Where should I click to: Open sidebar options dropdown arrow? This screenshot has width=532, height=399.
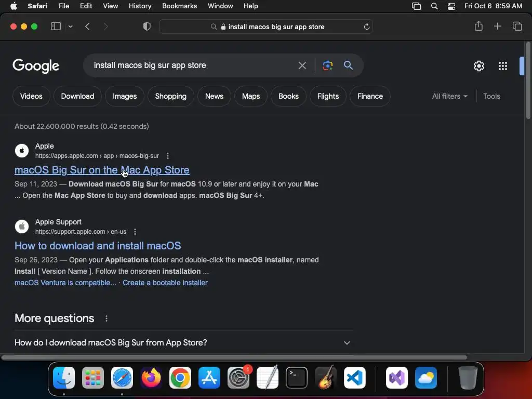pyautogui.click(x=70, y=26)
